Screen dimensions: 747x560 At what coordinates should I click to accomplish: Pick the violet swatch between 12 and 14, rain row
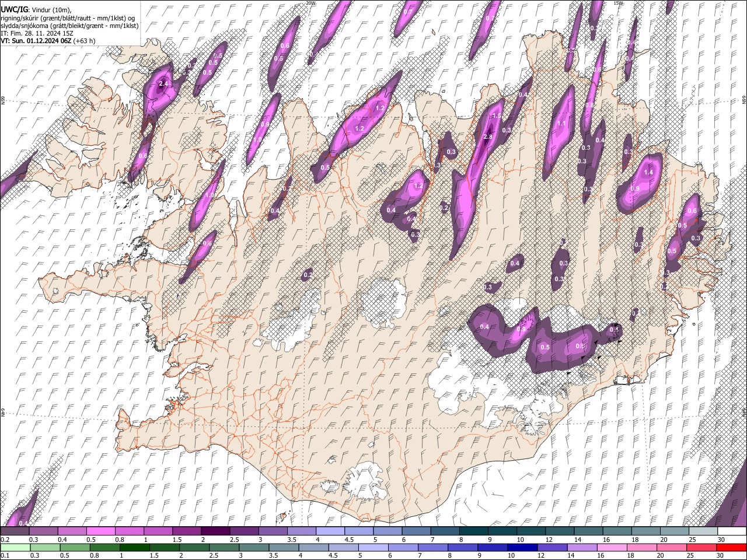click(x=552, y=548)
